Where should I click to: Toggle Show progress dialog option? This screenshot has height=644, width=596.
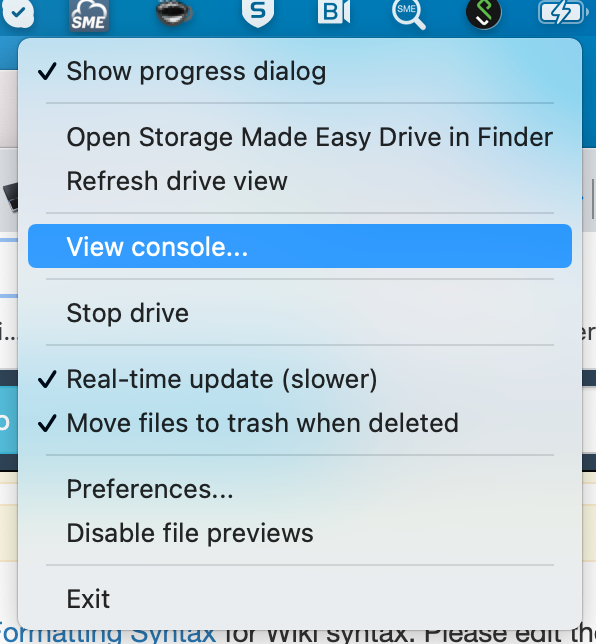pyautogui.click(x=300, y=71)
